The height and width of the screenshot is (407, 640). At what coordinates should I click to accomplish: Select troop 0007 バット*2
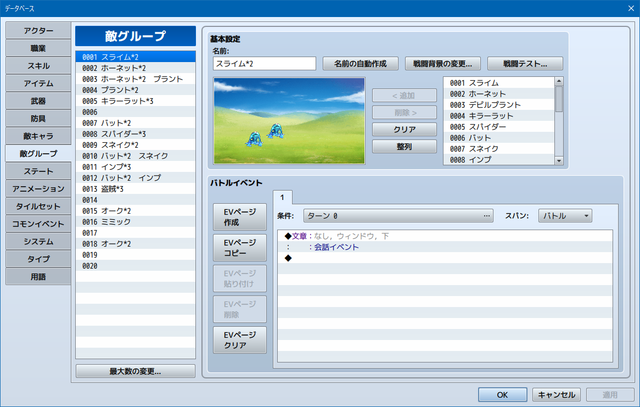point(136,123)
